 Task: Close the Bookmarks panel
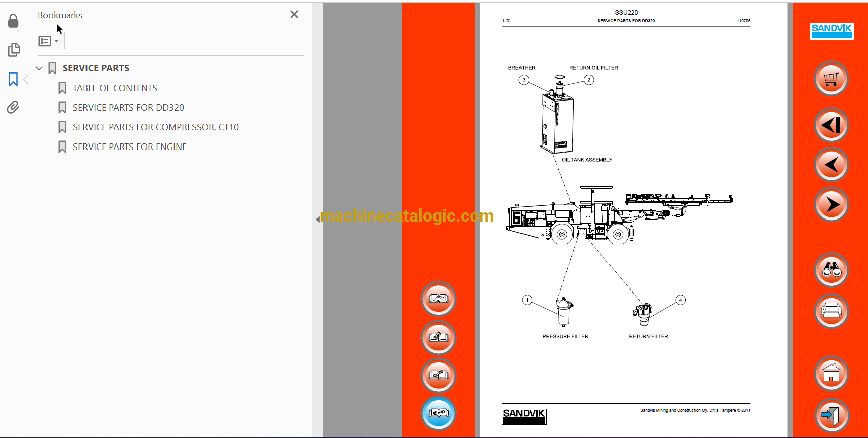click(294, 14)
